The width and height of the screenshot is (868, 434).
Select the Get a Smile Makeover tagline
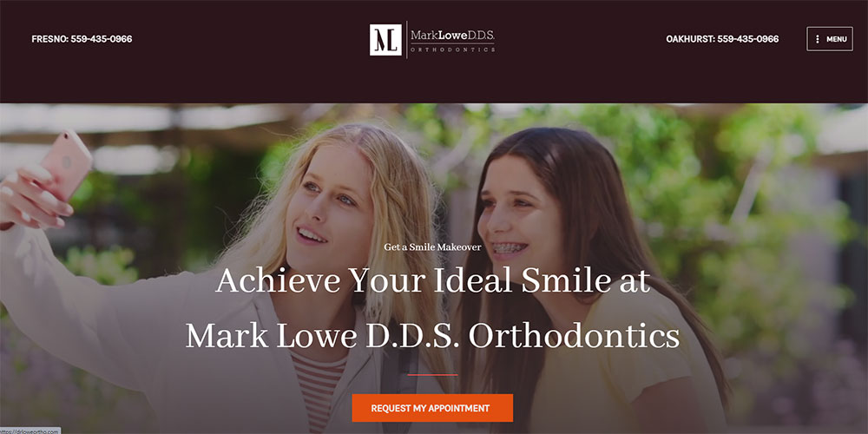click(432, 247)
